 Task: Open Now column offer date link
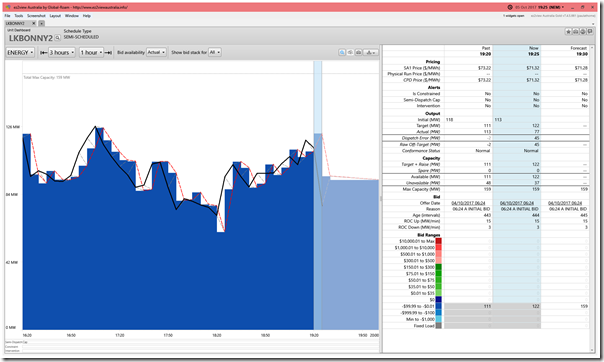pos(517,203)
